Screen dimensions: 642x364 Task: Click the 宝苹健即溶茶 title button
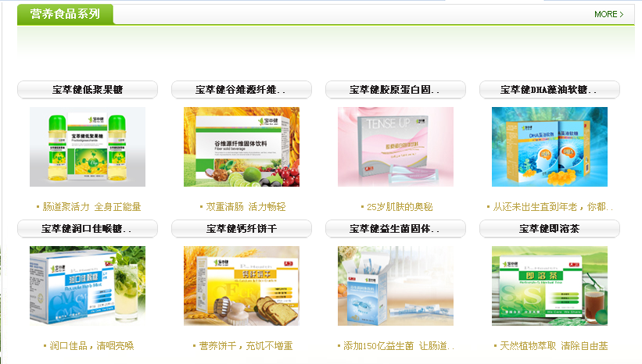point(550,229)
